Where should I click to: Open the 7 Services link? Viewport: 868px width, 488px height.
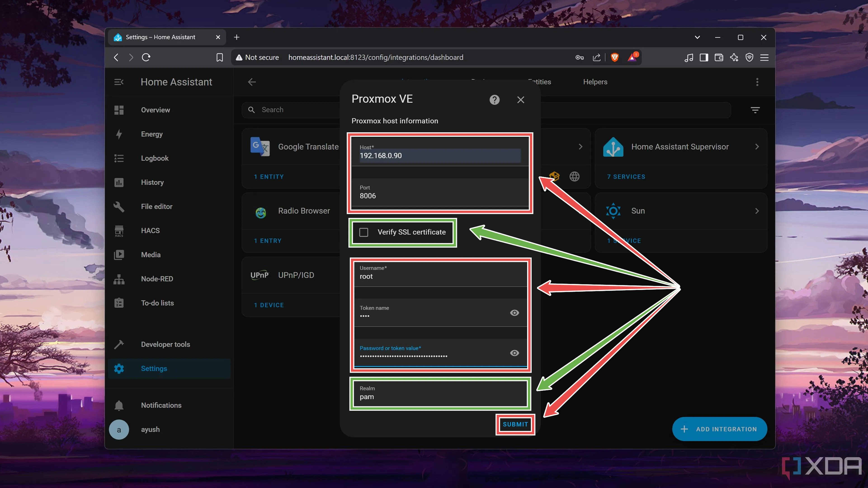pos(626,177)
